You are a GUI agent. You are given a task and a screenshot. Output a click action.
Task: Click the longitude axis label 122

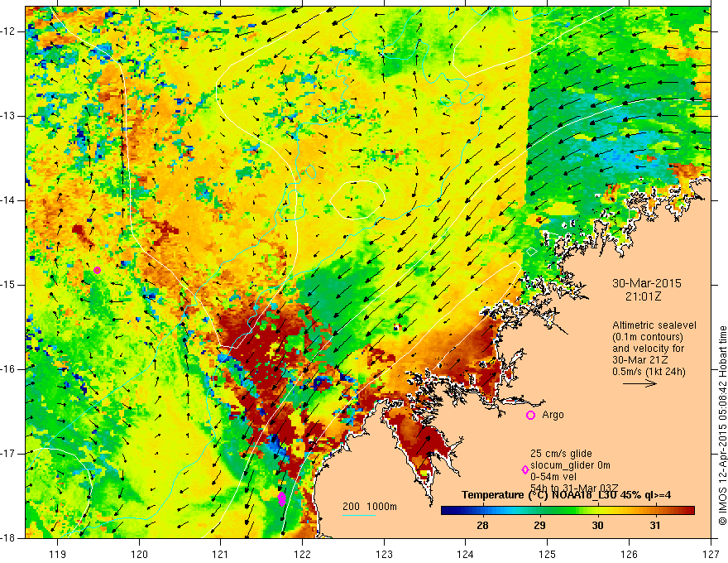tap(302, 554)
